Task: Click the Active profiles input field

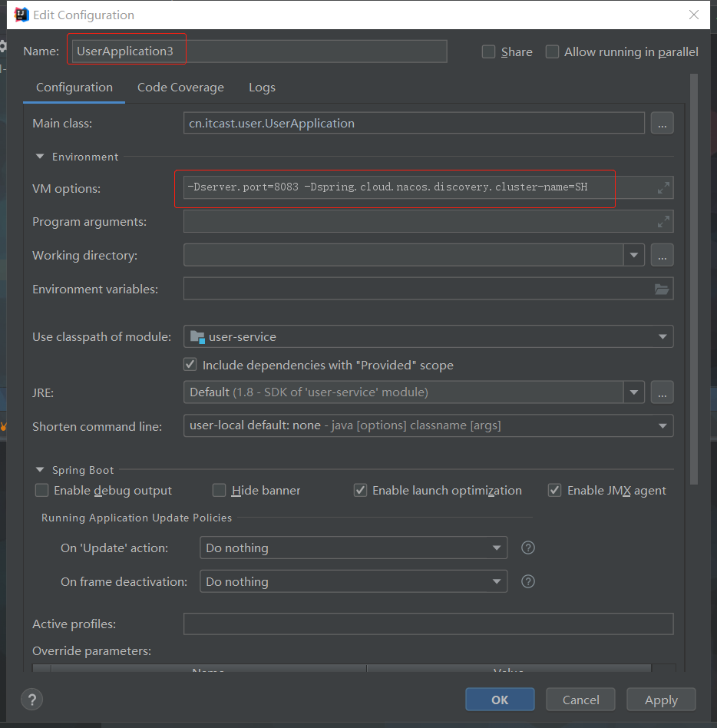Action: click(x=428, y=624)
